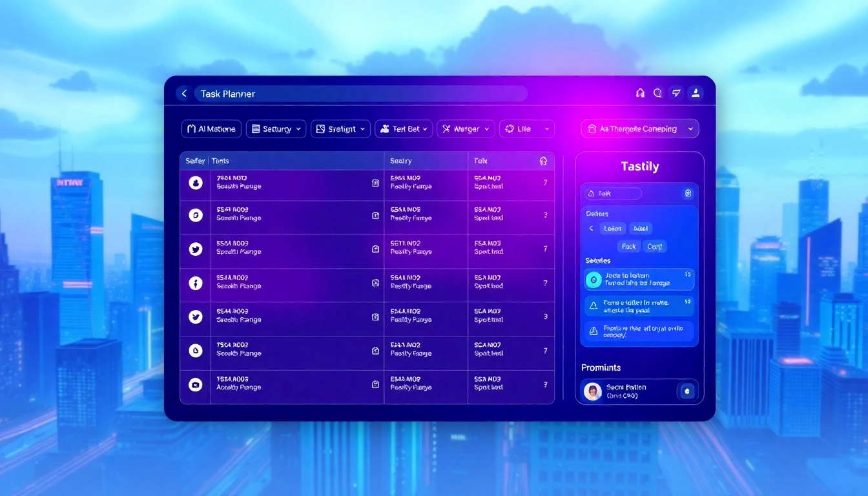
Task: Click the Home icon in the top bar
Action: click(640, 92)
